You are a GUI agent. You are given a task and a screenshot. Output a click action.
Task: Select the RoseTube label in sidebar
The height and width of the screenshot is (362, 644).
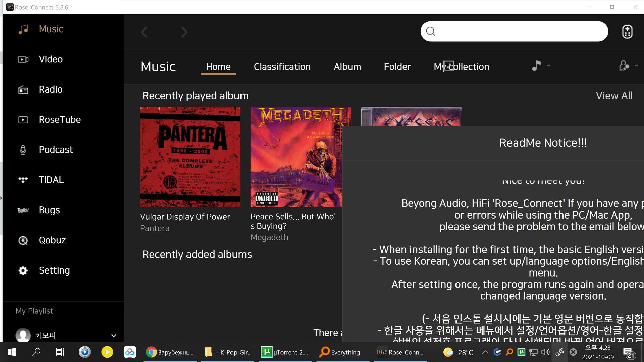click(x=60, y=120)
